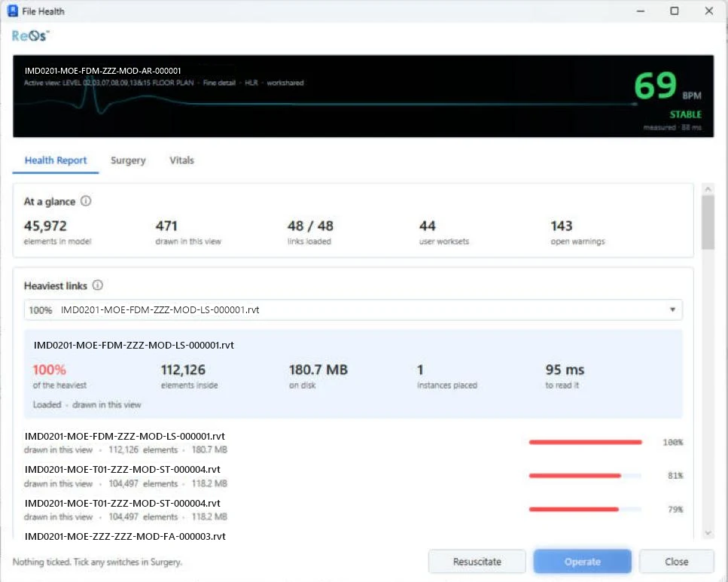Open the info icon beside At a glance
728x582 pixels.
coord(86,201)
